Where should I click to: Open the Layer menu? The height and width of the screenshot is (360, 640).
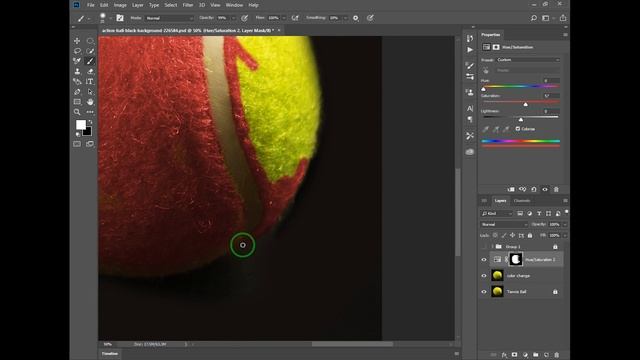138,5
